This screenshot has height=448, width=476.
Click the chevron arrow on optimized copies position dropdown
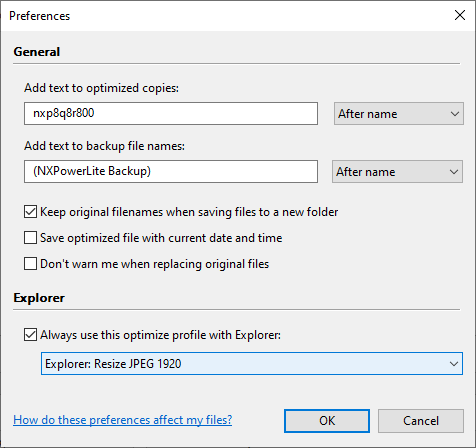pos(455,114)
